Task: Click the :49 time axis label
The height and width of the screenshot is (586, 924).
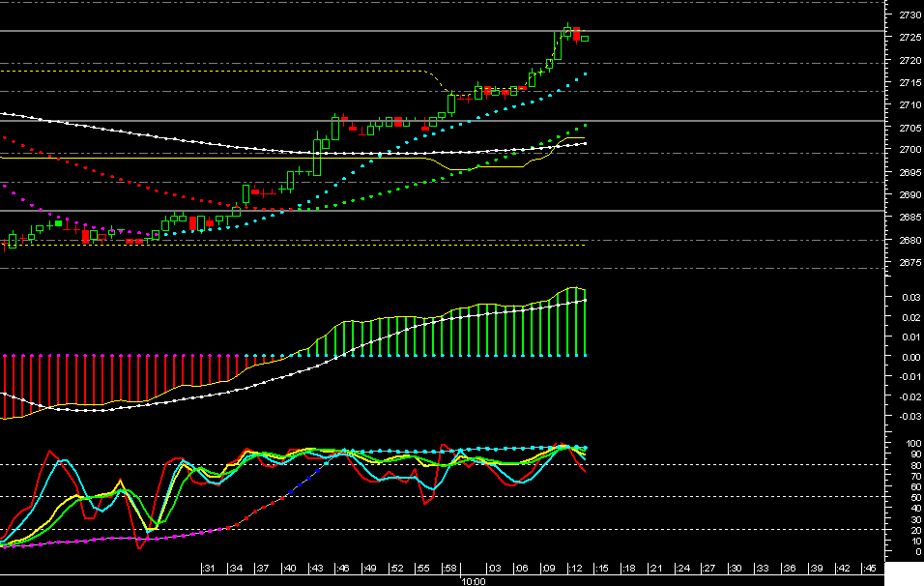Action: tap(370, 569)
